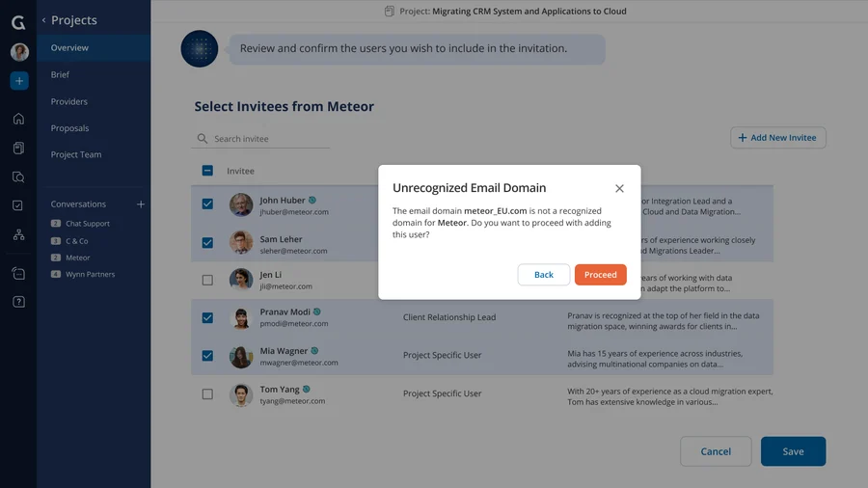Click Mia Wagner's Project Specific User role

click(x=443, y=355)
